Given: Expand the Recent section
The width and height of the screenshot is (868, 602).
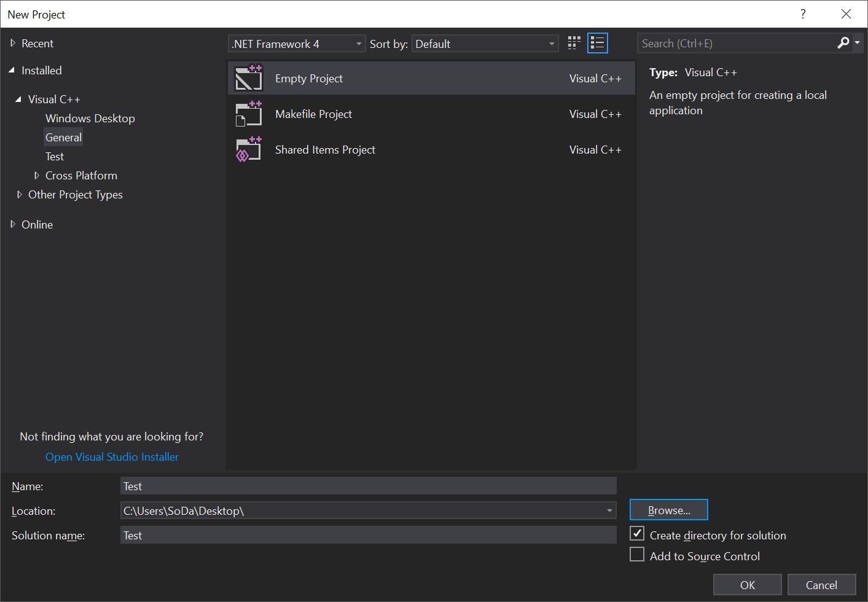Looking at the screenshot, I should (x=13, y=44).
